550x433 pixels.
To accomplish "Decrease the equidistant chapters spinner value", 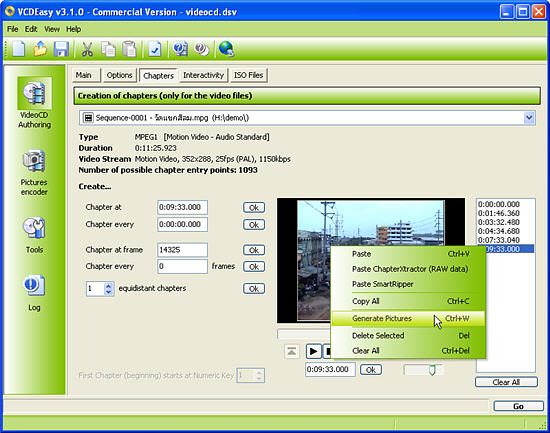I will coord(109,292).
